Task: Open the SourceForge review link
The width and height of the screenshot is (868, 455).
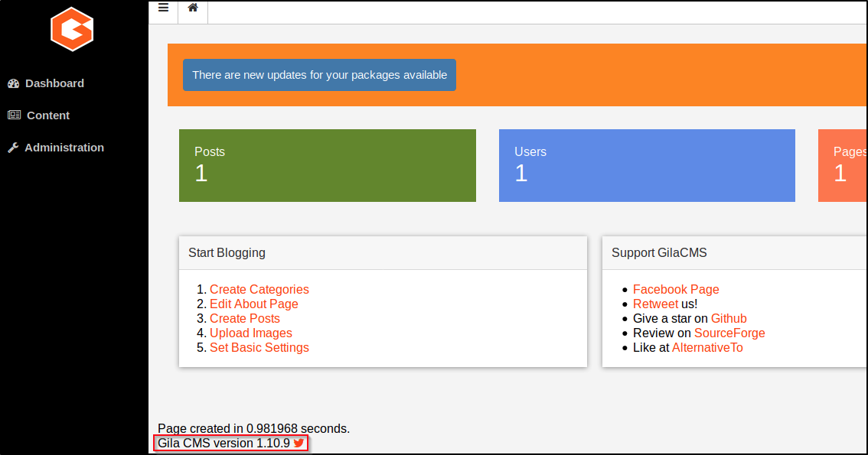Action: tap(729, 333)
